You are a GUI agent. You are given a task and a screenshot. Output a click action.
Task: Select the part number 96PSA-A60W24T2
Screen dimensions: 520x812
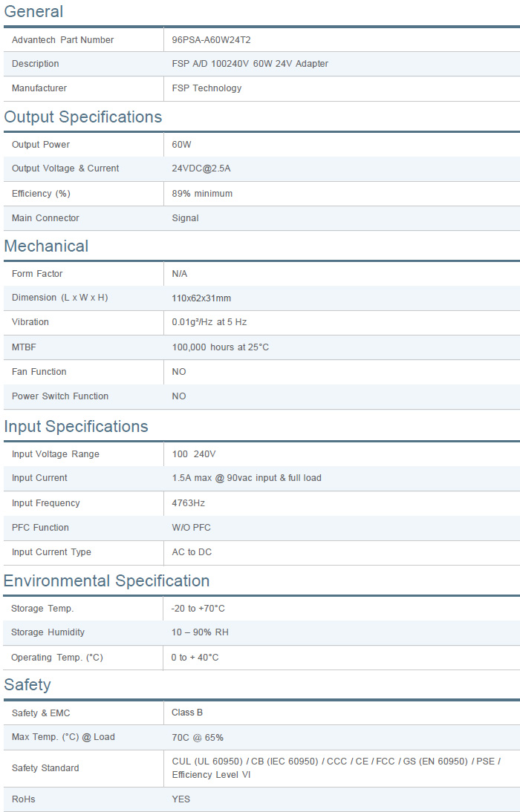point(216,40)
